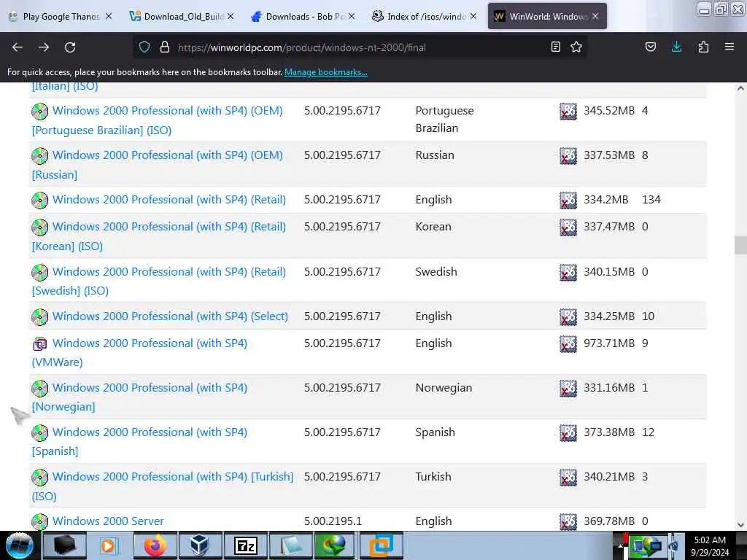This screenshot has height=560, width=747.
Task: Open the Windows 2000 Server link
Action: pyautogui.click(x=108, y=521)
